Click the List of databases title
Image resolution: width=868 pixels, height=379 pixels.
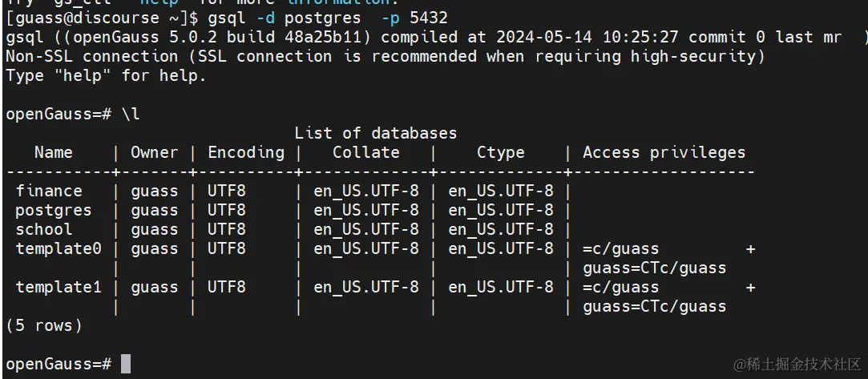pos(375,133)
